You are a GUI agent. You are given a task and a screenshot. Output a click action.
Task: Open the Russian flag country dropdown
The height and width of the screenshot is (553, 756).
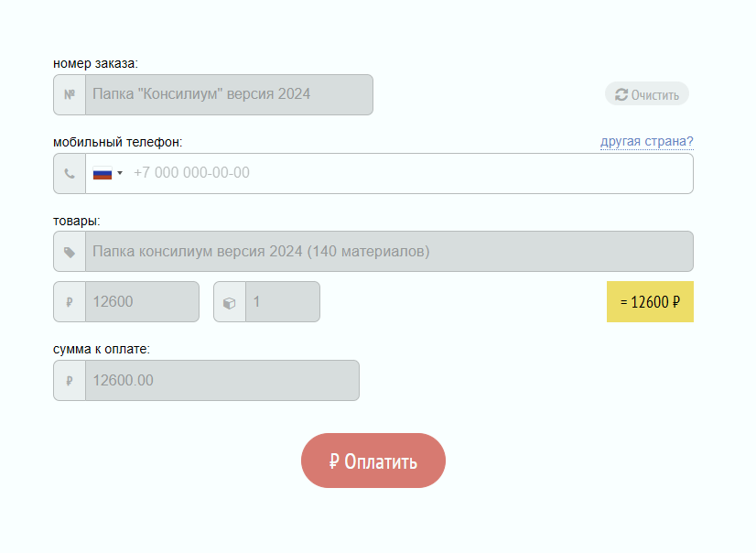click(107, 173)
